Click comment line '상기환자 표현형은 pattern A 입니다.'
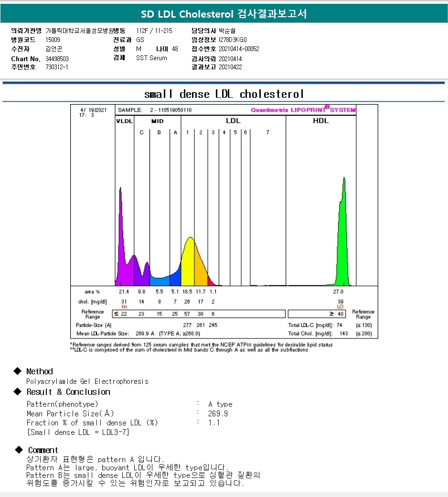The image size is (448, 497). click(95, 459)
